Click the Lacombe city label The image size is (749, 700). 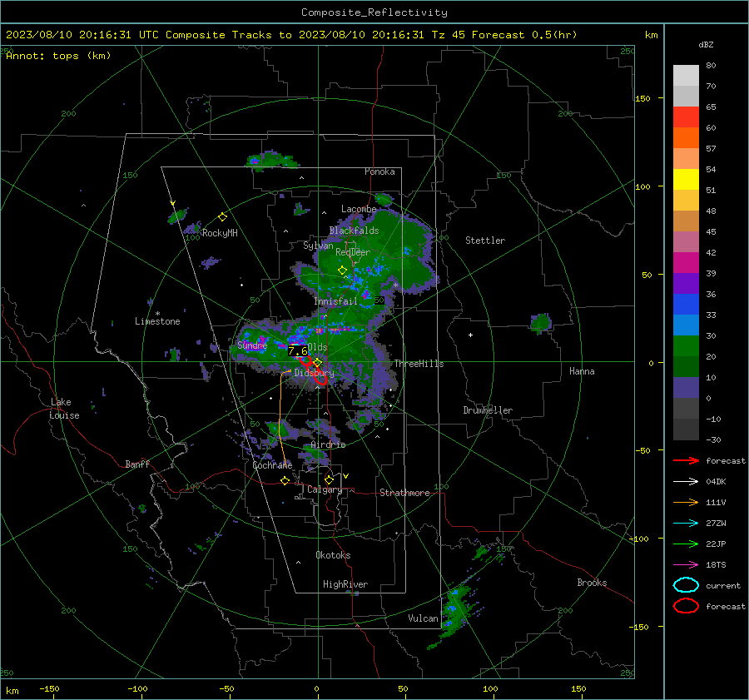click(359, 209)
